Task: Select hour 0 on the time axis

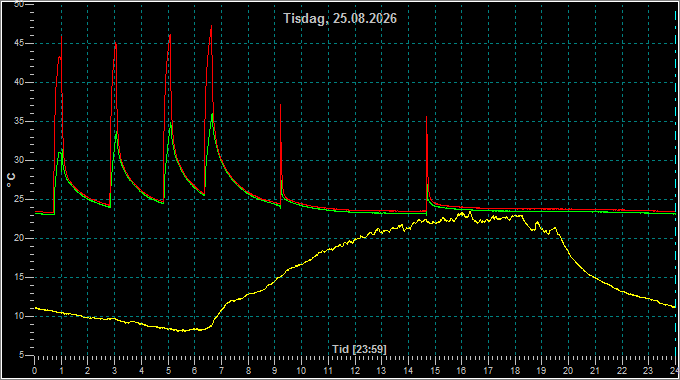Action: click(x=35, y=371)
